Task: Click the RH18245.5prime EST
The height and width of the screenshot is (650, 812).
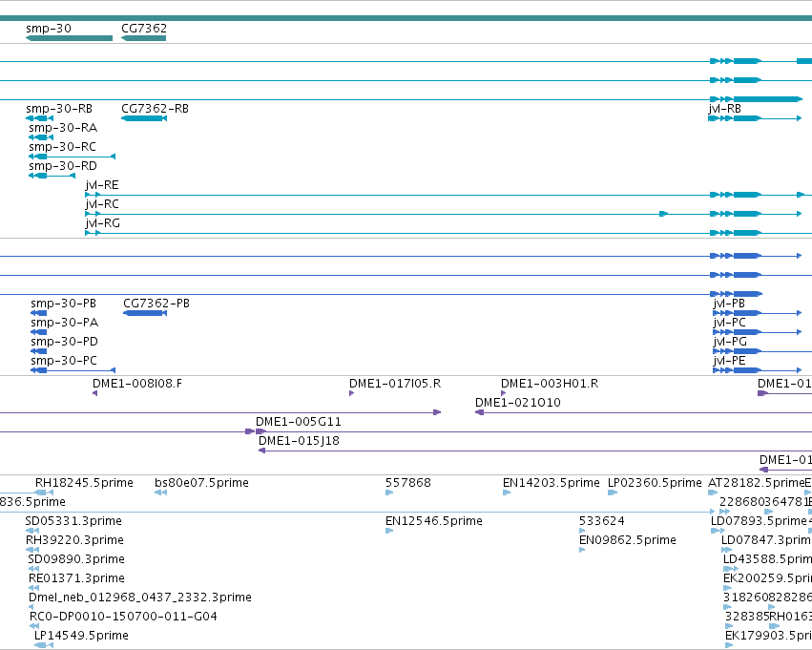Action: tap(44, 493)
